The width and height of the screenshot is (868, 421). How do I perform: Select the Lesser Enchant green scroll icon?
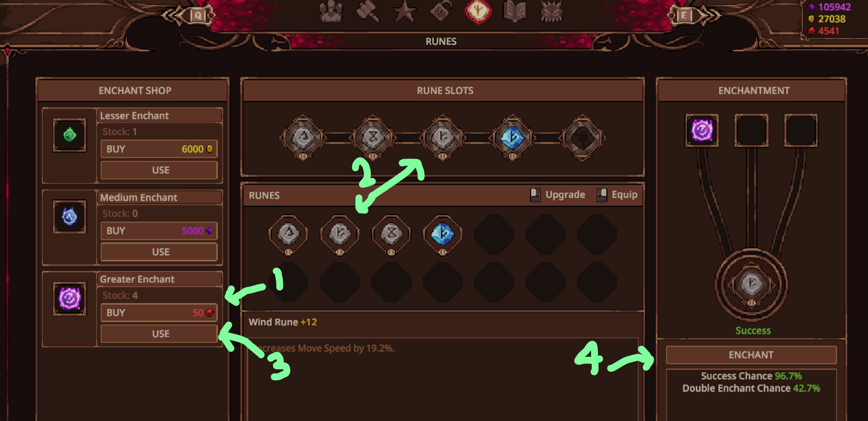click(69, 135)
